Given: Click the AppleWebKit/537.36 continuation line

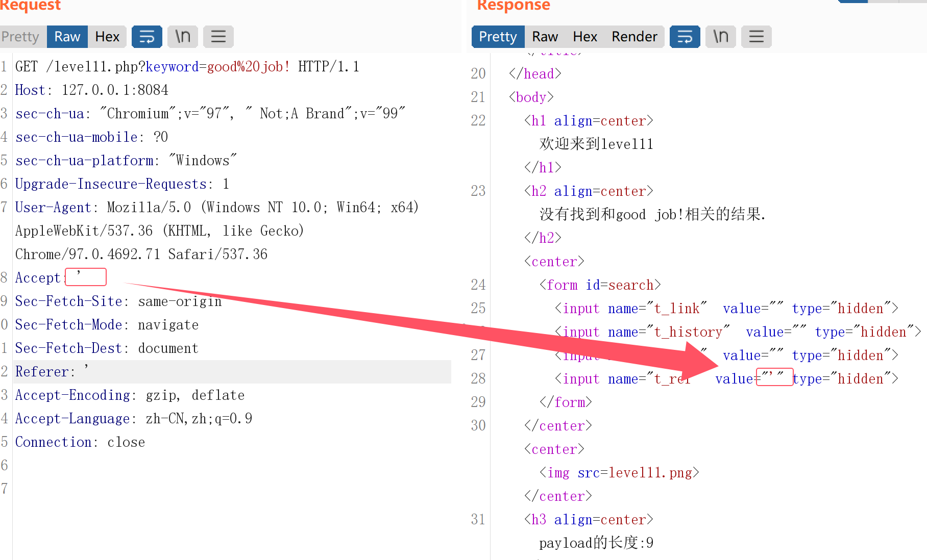Looking at the screenshot, I should pyautogui.click(x=160, y=231).
